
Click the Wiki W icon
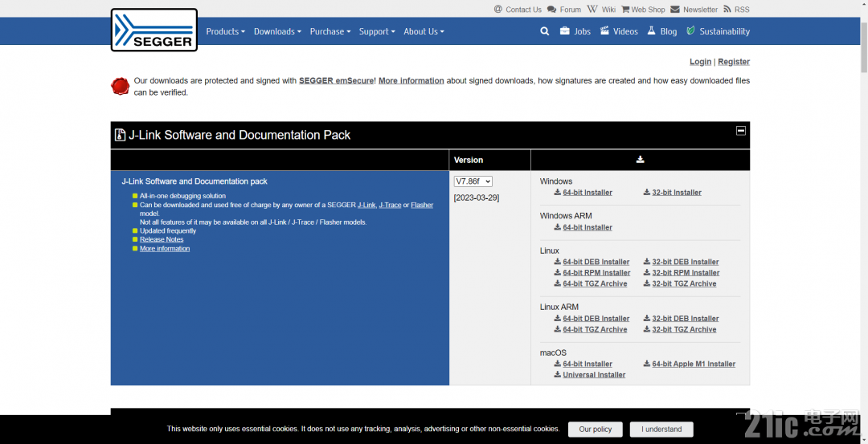[592, 10]
